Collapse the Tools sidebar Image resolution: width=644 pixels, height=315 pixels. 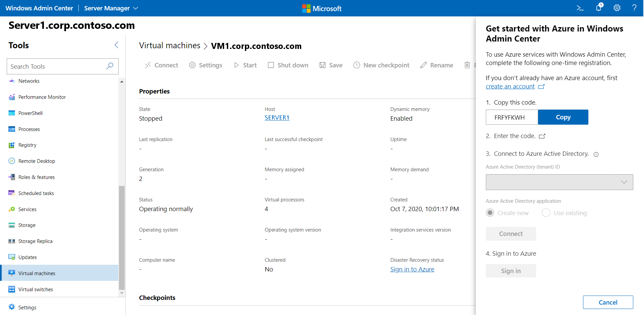[116, 45]
